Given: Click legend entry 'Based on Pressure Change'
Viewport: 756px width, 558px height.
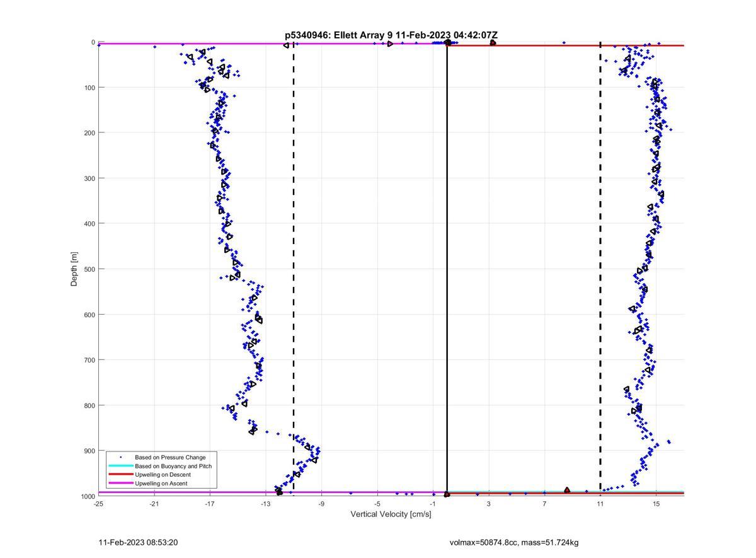Looking at the screenshot, I should tap(170, 457).
